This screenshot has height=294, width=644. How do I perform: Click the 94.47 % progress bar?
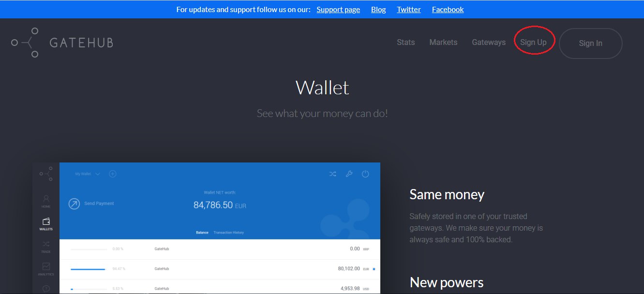(89, 269)
